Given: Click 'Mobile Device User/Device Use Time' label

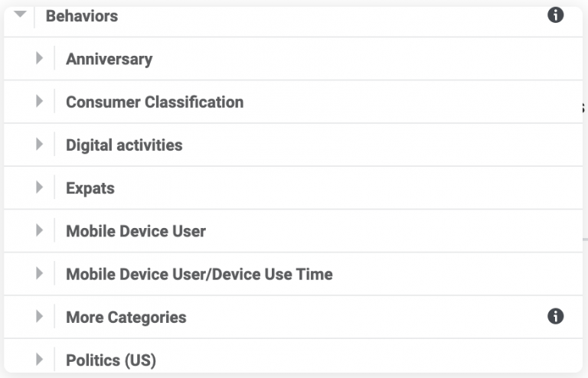Looking at the screenshot, I should click(x=199, y=274).
